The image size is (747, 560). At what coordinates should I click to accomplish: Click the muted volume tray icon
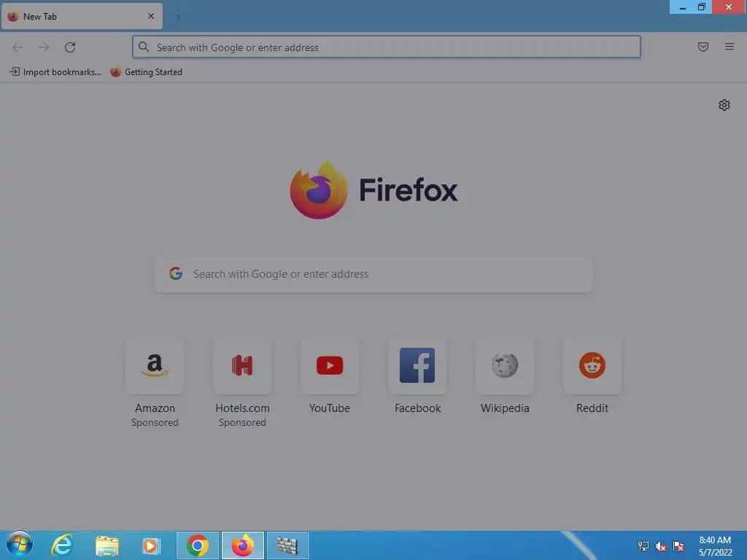click(x=661, y=546)
